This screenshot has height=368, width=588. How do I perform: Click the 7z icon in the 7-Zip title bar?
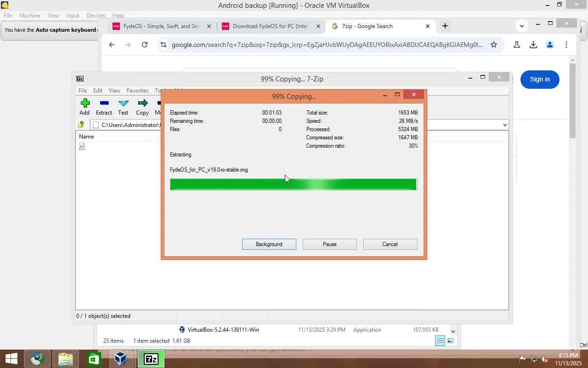point(80,79)
